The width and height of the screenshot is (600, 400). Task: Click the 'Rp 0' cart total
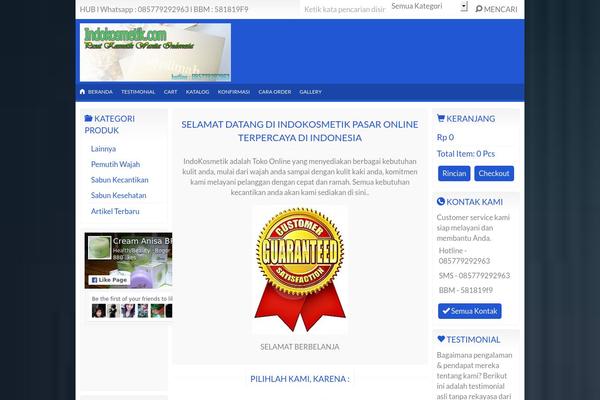click(x=445, y=137)
